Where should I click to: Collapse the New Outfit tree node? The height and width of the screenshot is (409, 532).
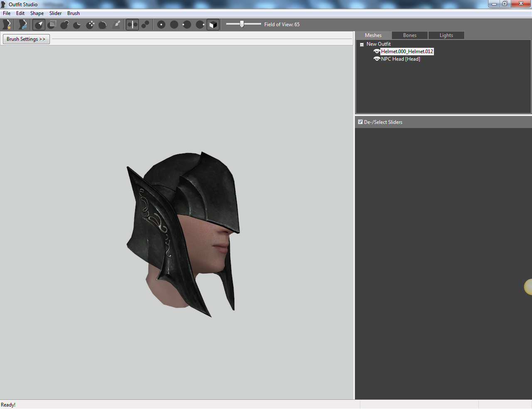362,44
